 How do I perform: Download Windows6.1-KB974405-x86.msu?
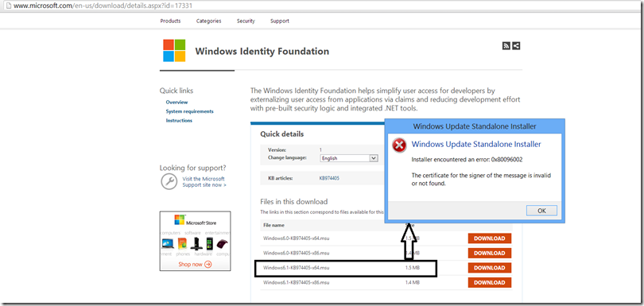490,283
